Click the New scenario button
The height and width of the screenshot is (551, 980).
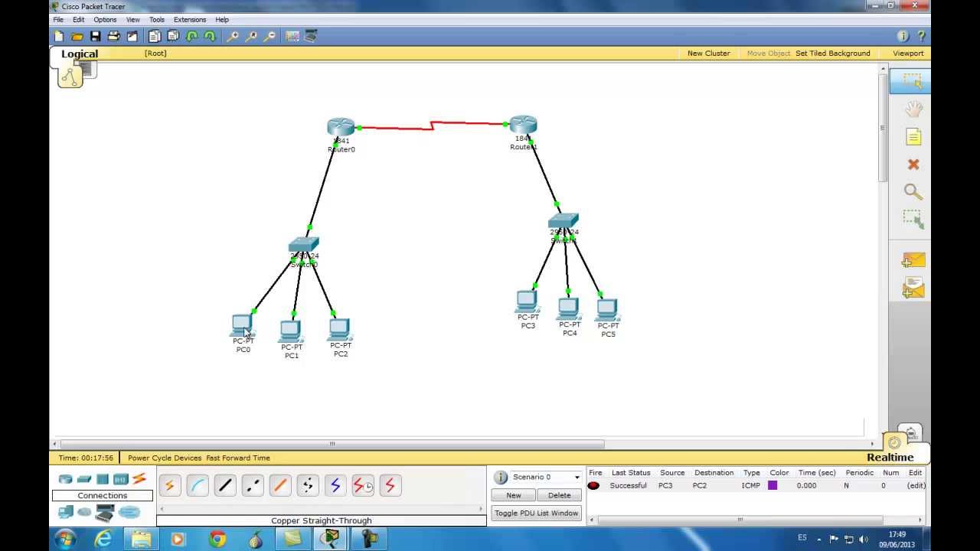514,495
